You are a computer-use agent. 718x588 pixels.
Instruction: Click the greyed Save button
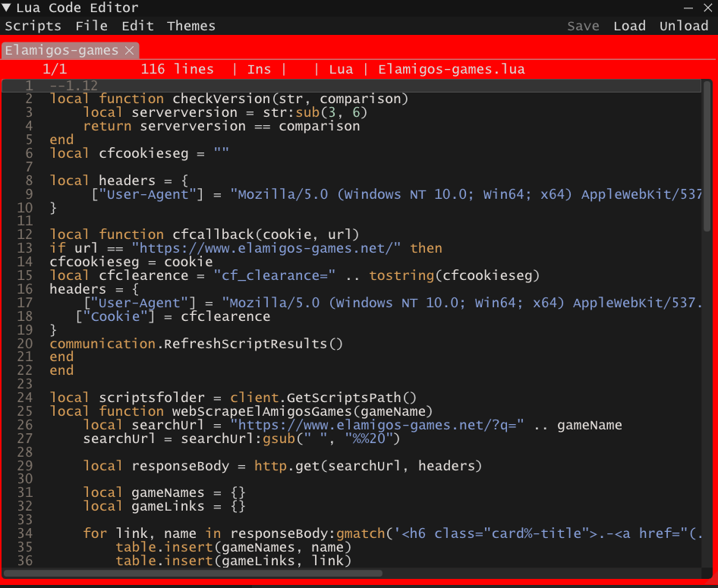[x=583, y=26]
